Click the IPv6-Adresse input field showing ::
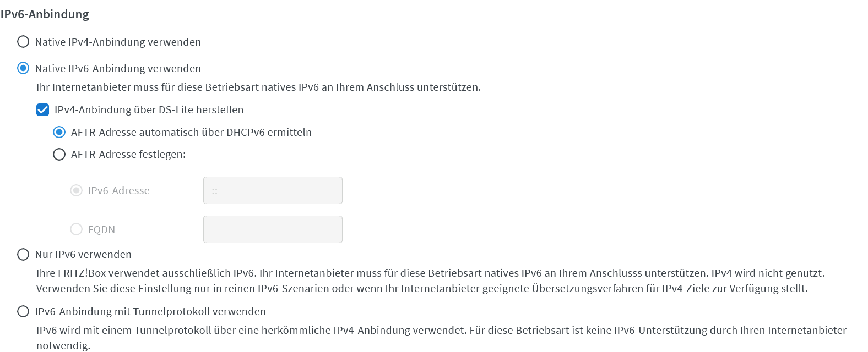868x352 pixels. [x=273, y=190]
